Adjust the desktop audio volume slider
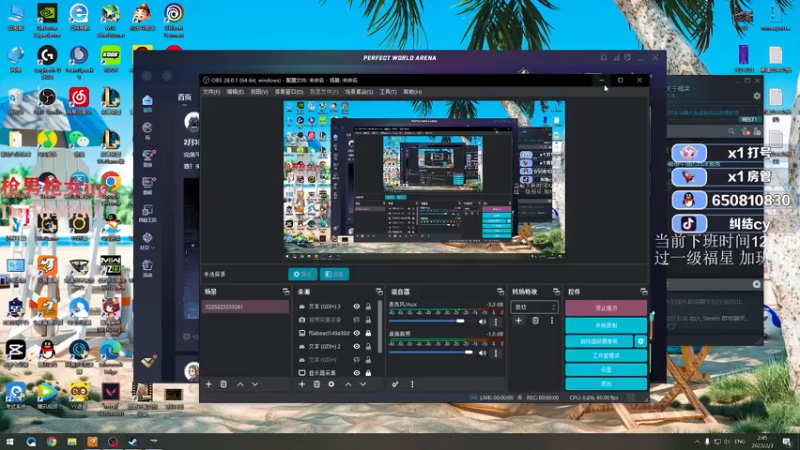This screenshot has height=450, width=800. (432, 352)
